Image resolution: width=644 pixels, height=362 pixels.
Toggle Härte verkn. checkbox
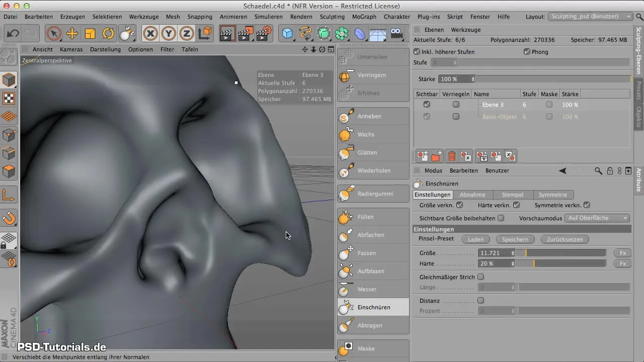[517, 205]
